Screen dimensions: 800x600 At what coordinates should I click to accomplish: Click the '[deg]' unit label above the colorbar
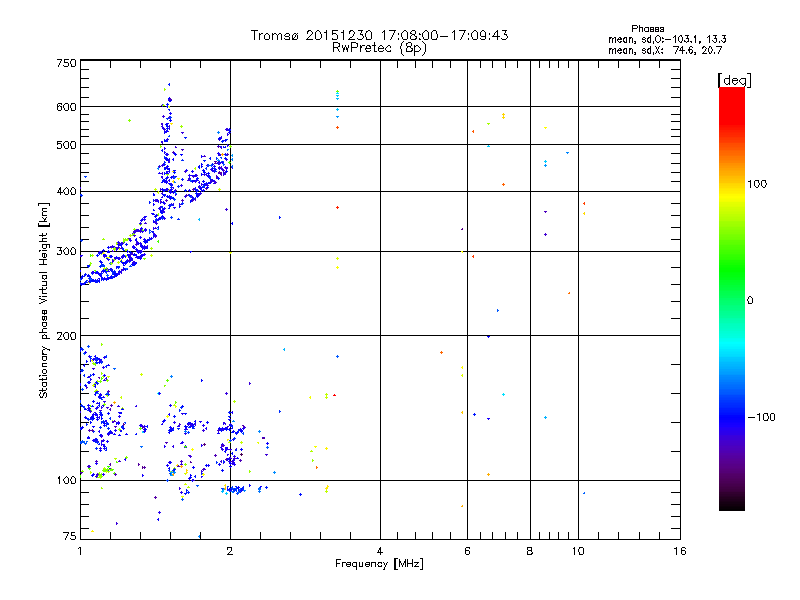click(x=734, y=80)
